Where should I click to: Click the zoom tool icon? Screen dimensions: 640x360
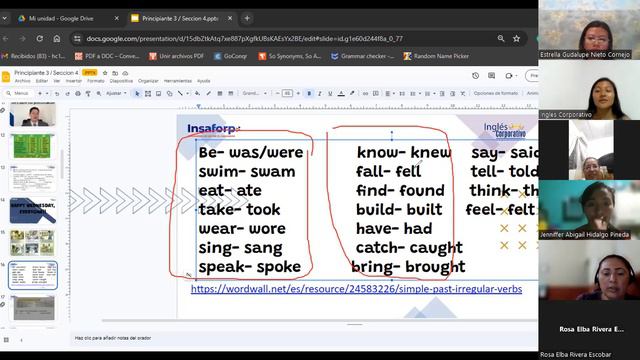[99, 93]
